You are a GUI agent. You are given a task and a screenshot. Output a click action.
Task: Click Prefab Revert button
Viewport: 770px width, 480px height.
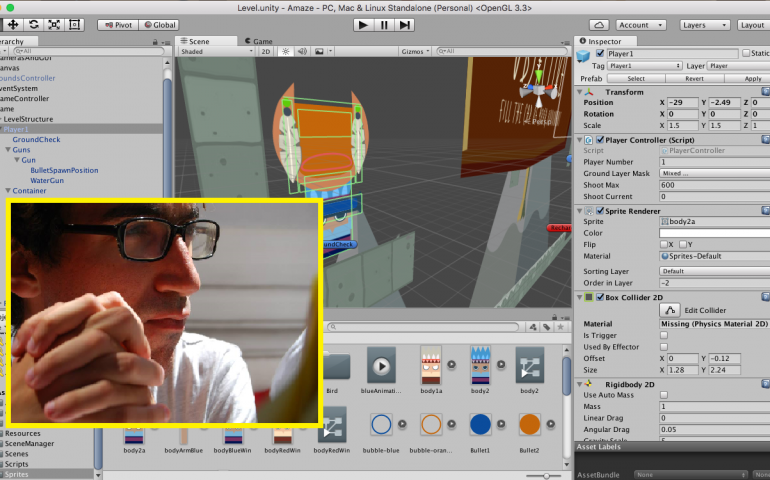(694, 79)
